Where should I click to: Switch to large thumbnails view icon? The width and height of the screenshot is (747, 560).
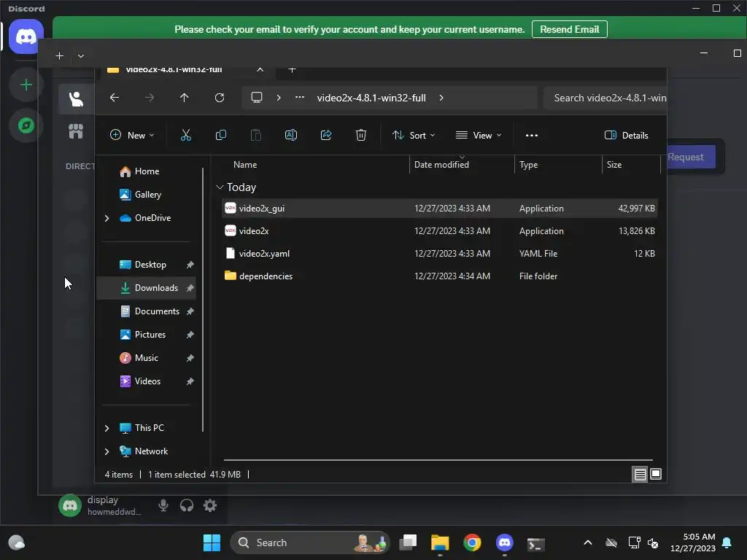(x=656, y=474)
